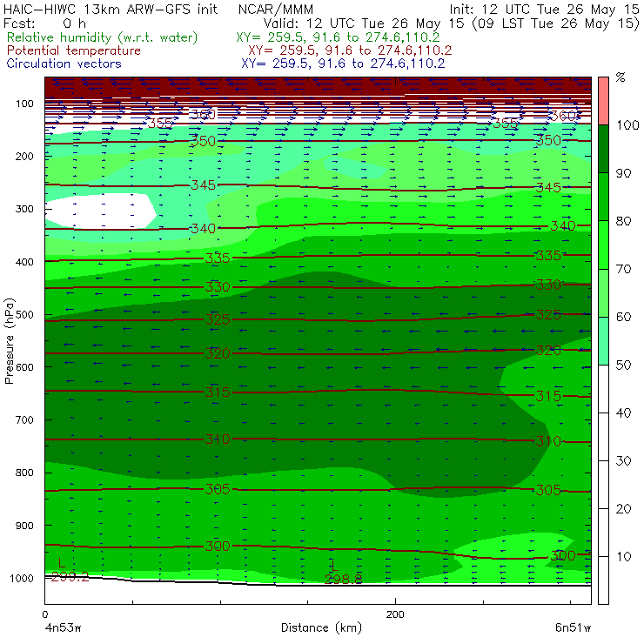Click the 80–90% green colorbar segment
This screenshot has width=644, height=644.
603,198
